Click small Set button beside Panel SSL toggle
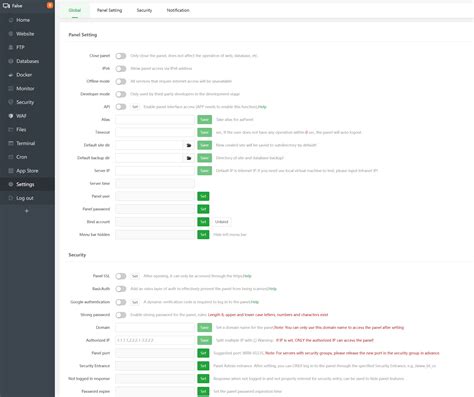 tap(135, 276)
